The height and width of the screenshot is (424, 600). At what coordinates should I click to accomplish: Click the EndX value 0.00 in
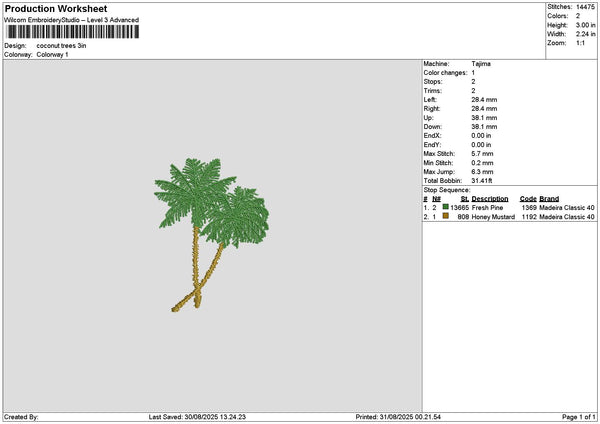click(x=481, y=135)
